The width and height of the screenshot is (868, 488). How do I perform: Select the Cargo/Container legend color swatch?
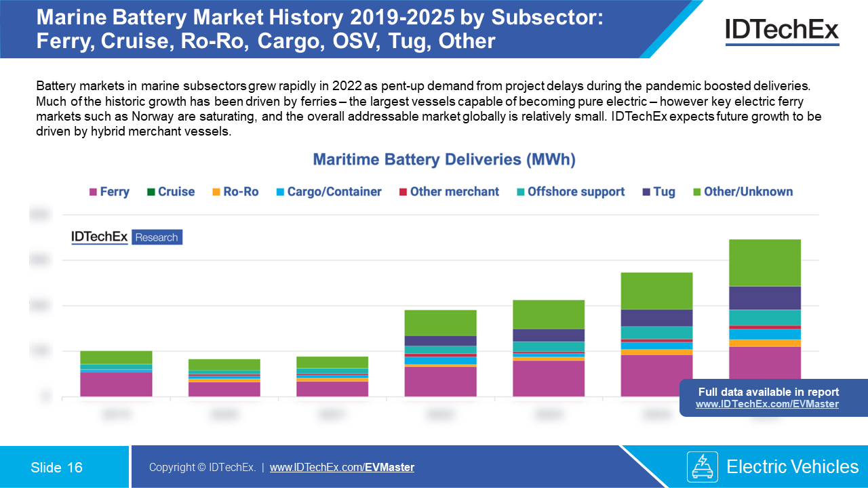click(x=280, y=192)
